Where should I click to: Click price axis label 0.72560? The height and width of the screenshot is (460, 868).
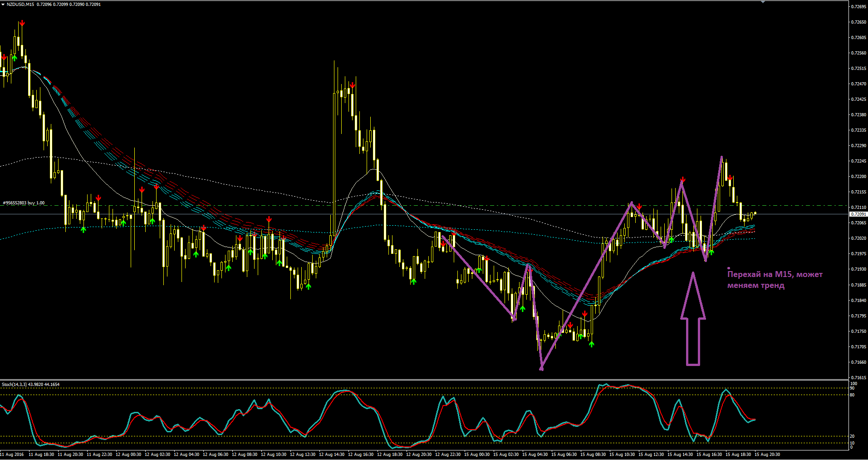click(858, 53)
